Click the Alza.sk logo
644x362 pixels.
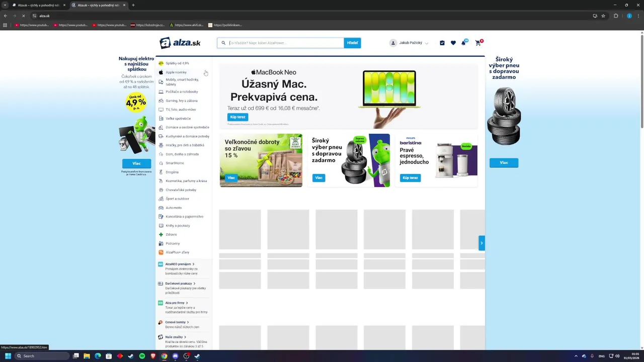coord(180,43)
